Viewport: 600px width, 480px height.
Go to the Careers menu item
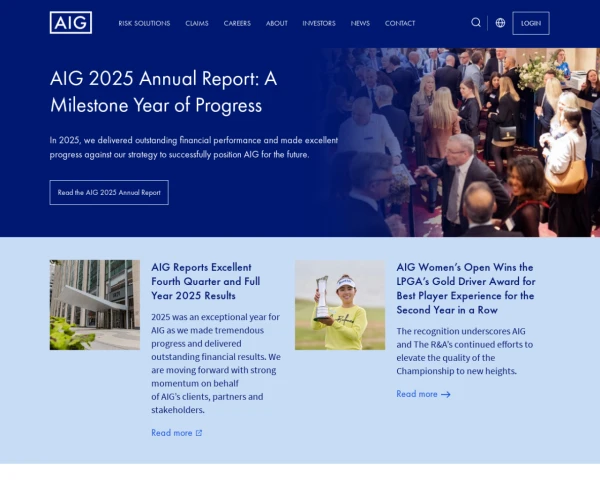237,23
